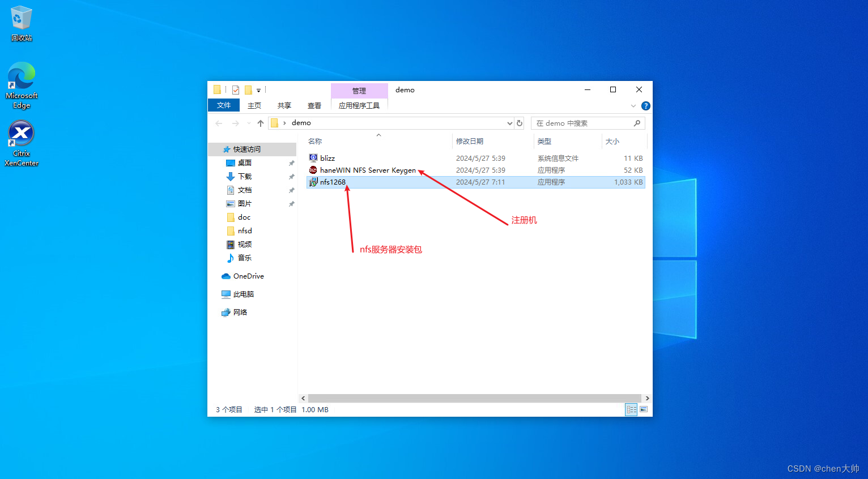
Task: Click the horizontal scrollbar right arrow
Action: (x=647, y=398)
